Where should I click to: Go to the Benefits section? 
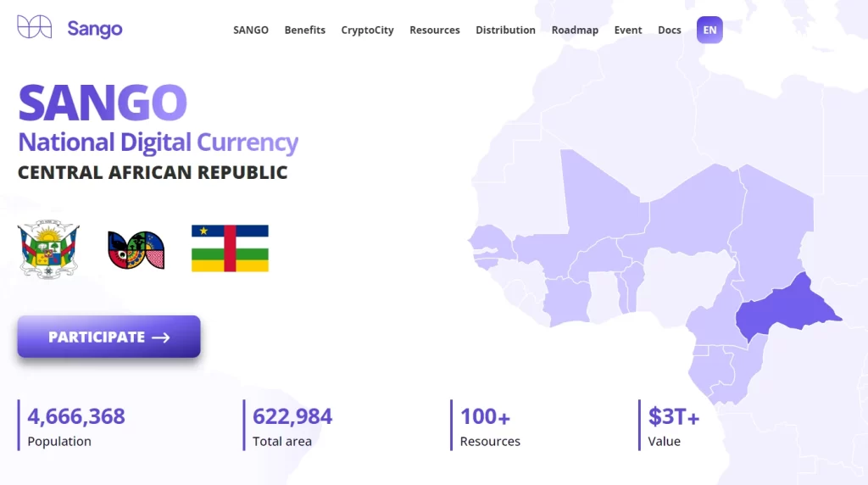[305, 30]
